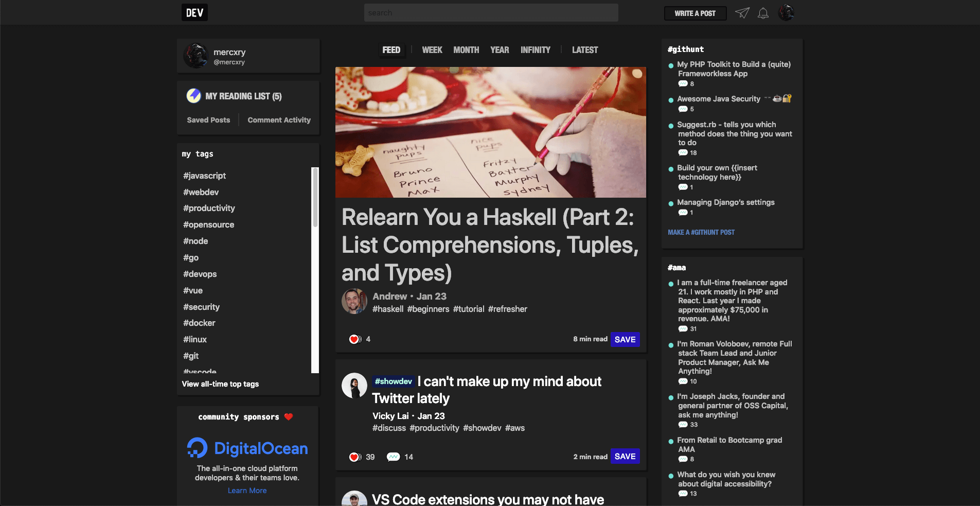
Task: Switch to the INFINITY tab
Action: click(x=535, y=49)
